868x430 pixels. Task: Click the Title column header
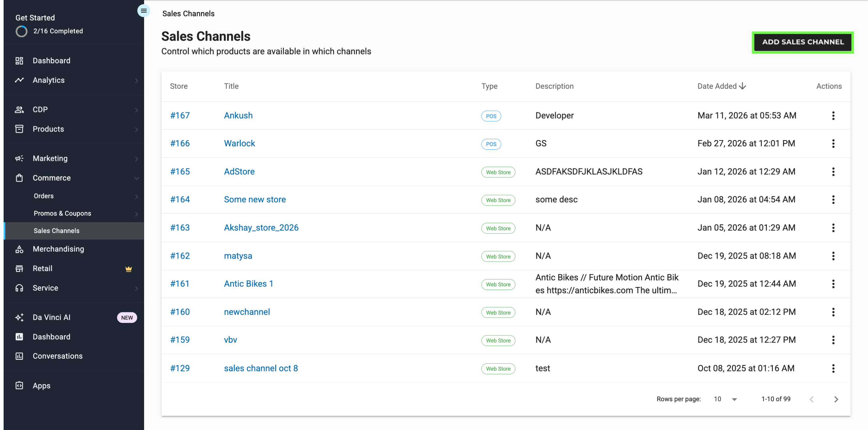(x=231, y=86)
